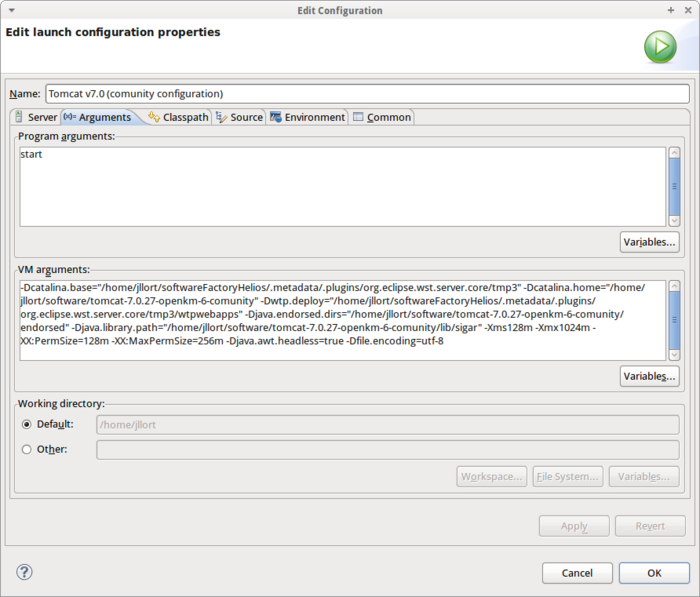This screenshot has height=597, width=700.
Task: Click the Environment tab icon
Action: [275, 117]
